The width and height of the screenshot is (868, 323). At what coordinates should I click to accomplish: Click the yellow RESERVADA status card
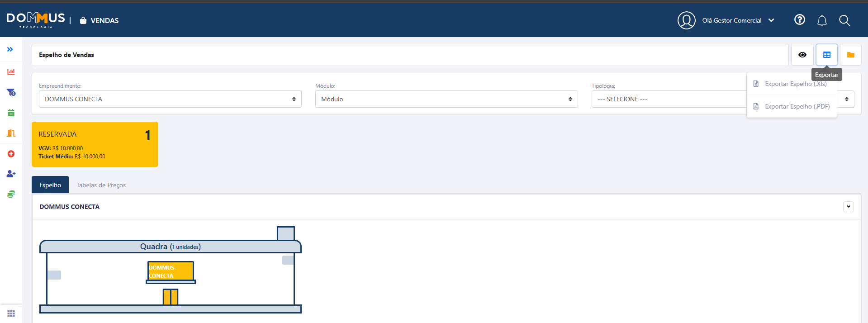pos(95,144)
